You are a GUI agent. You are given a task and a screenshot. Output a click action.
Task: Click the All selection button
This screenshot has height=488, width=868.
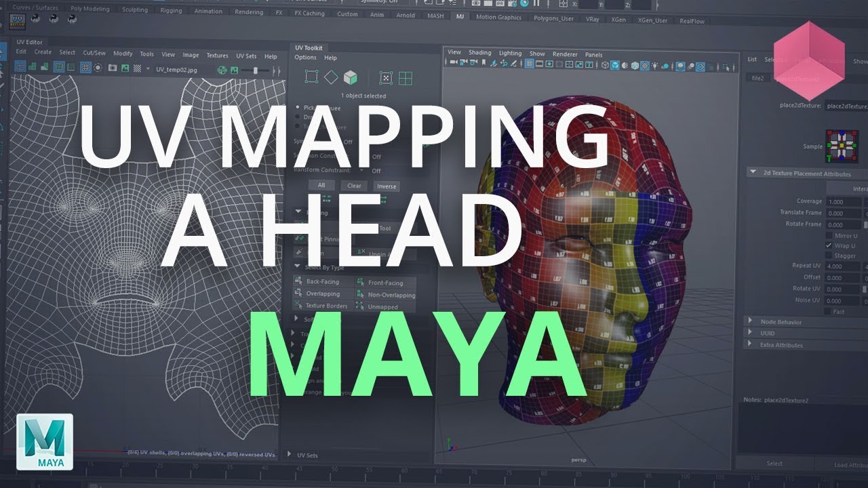[x=321, y=185]
